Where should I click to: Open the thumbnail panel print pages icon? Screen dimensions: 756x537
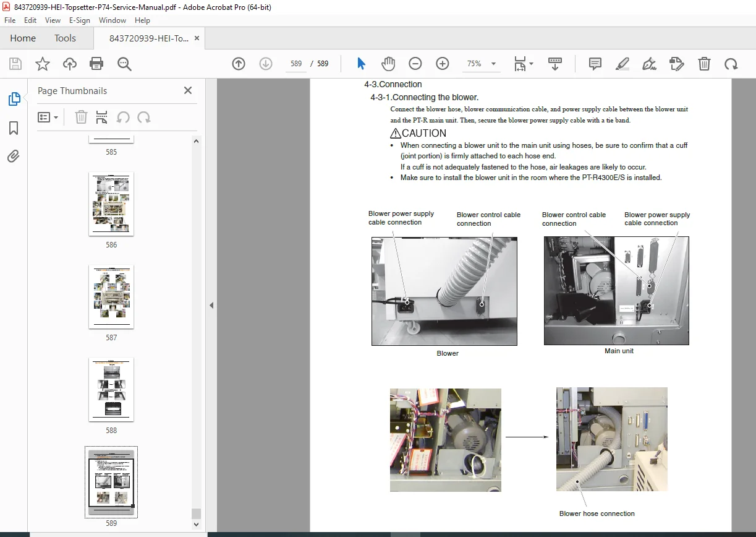pos(102,118)
